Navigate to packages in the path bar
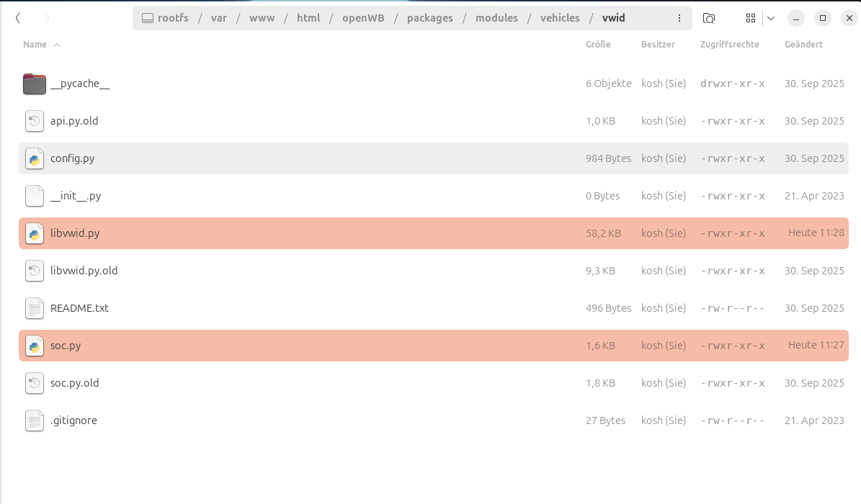This screenshot has width=861, height=504. (x=430, y=18)
